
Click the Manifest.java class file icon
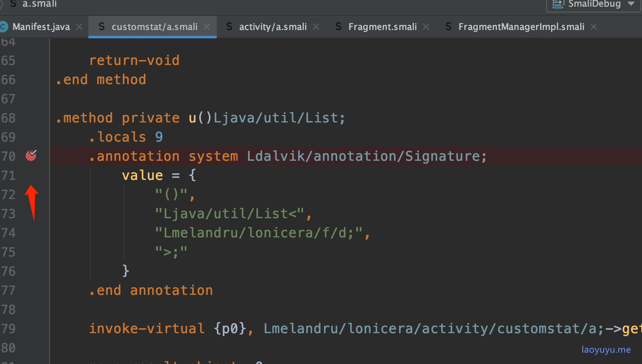3,27
